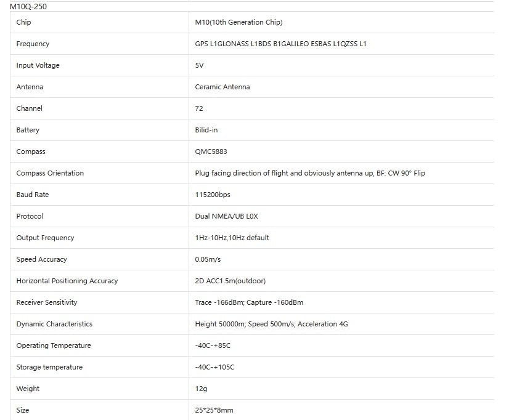
Task: Click the 5V input voltage value
Action: 199,65
